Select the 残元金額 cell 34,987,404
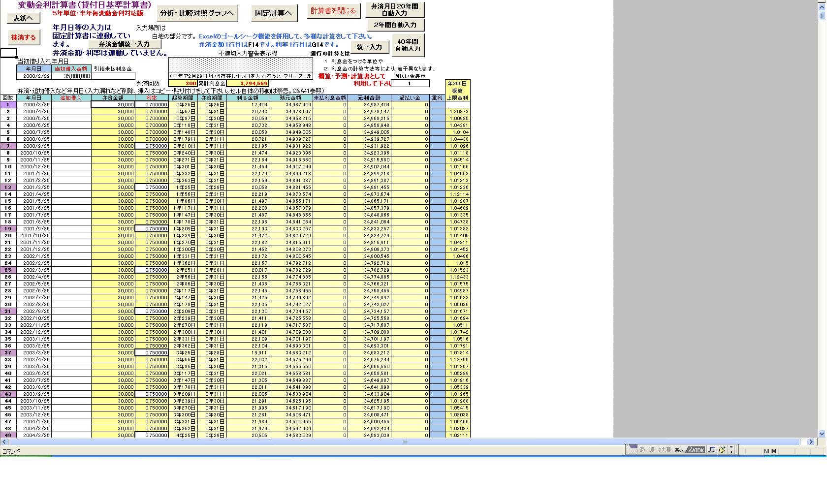Image resolution: width=827 pixels, height=504 pixels. click(290, 105)
